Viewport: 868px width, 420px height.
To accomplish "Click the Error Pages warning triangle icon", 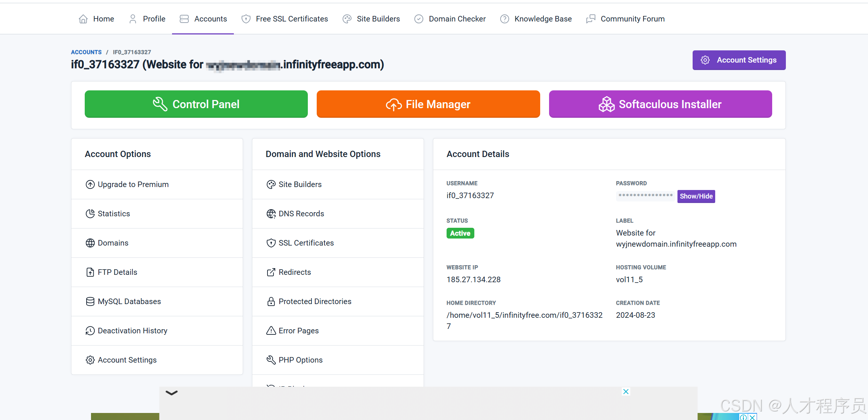I will coord(271,331).
